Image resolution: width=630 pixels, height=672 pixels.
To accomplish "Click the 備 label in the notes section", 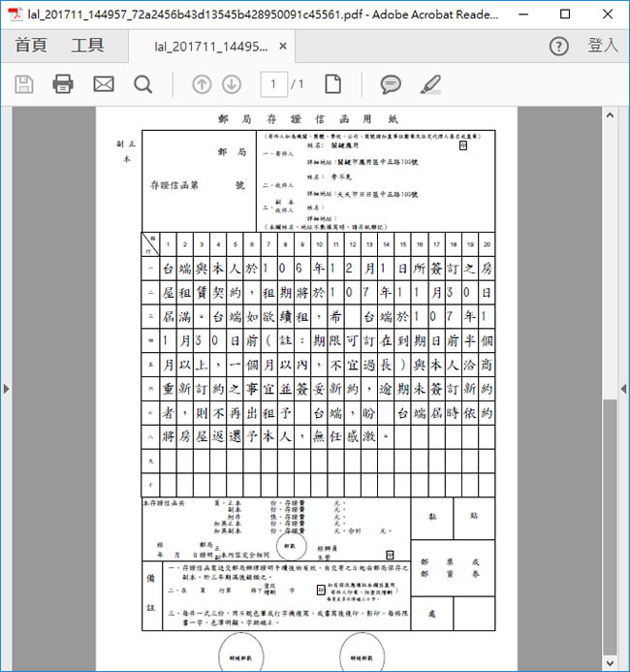I will coord(151,579).
